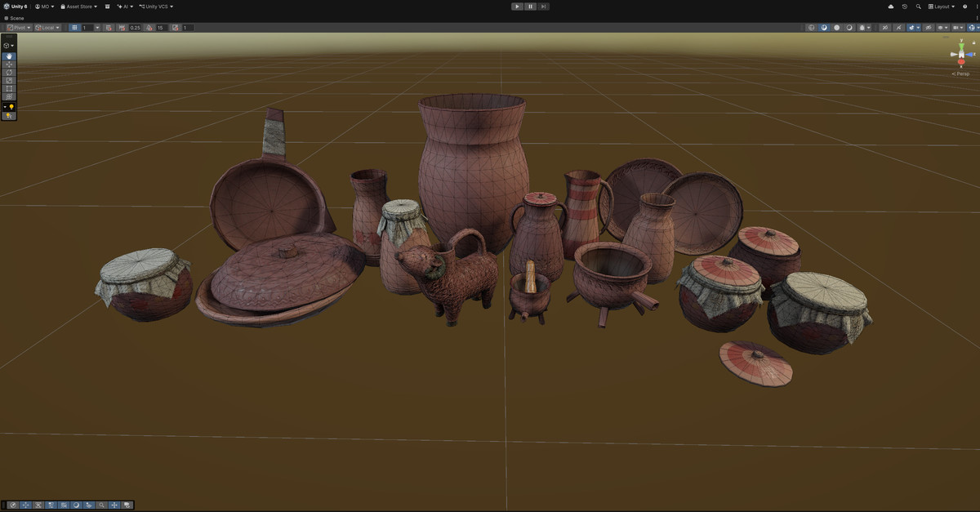The height and width of the screenshot is (512, 980).
Task: Click the green Y axis on the gizmo
Action: coord(961,47)
